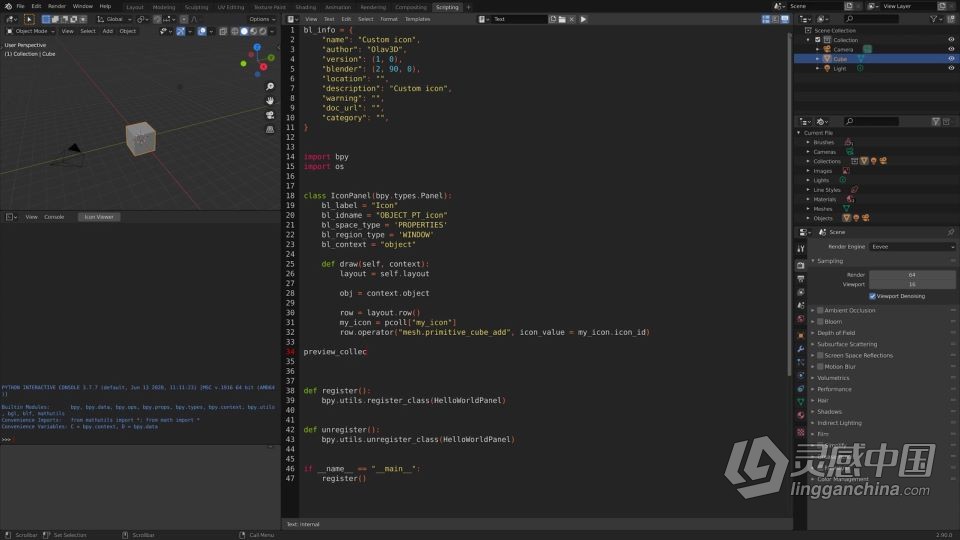Enable Motion Blur checkbox
This screenshot has width=960, height=540.
point(820,367)
